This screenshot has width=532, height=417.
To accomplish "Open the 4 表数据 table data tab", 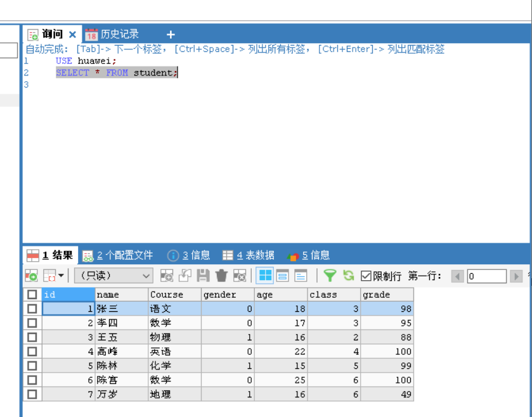I will [x=249, y=255].
